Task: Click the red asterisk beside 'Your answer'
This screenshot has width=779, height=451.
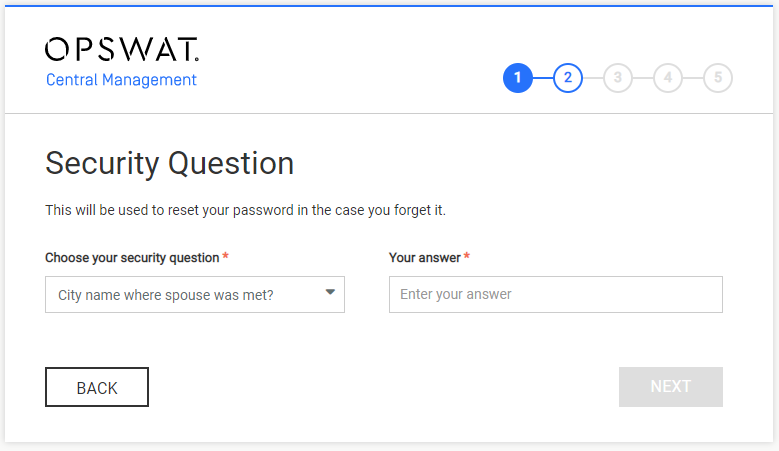Action: [x=467, y=256]
